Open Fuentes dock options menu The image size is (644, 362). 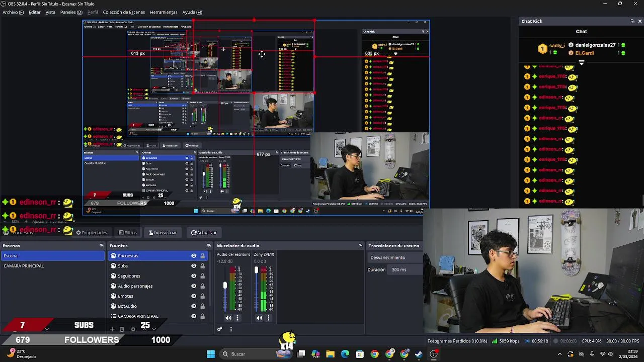(x=209, y=246)
